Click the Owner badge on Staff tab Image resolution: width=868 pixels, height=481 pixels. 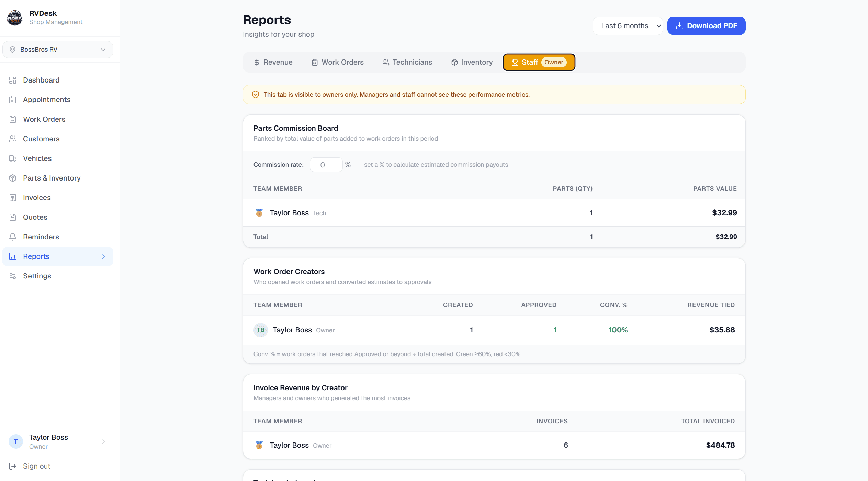pyautogui.click(x=554, y=62)
